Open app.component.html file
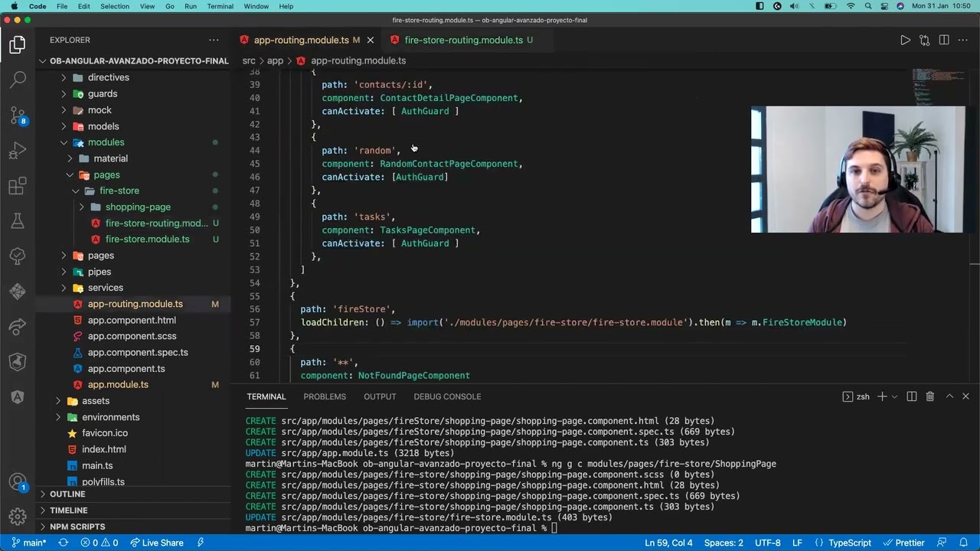 132,321
